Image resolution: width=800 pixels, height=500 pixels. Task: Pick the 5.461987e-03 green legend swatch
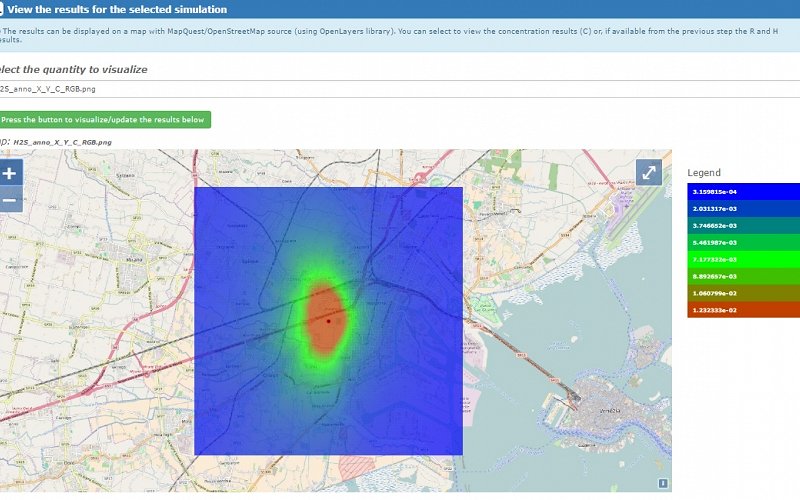[x=743, y=242]
